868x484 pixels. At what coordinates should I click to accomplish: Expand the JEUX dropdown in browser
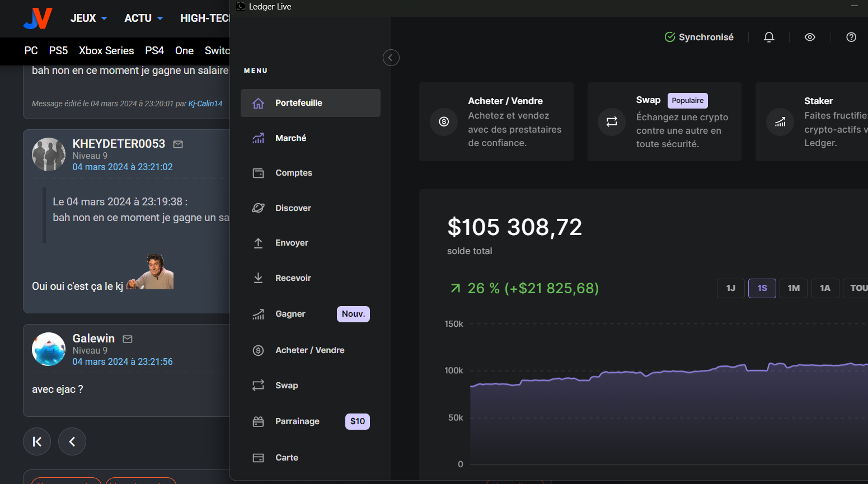(x=88, y=18)
